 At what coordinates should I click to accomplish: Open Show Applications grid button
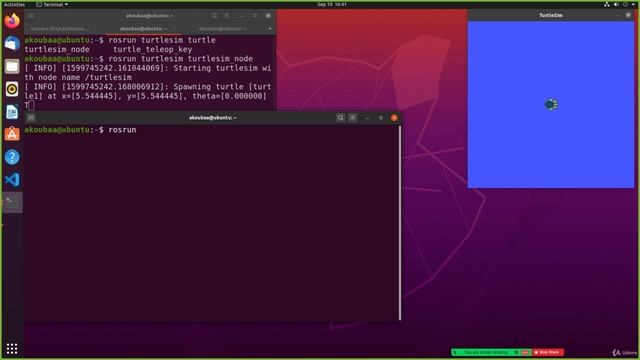(x=12, y=349)
